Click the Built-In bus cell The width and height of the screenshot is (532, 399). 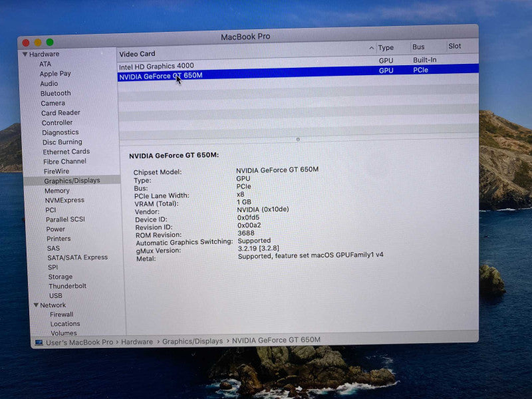pyautogui.click(x=424, y=60)
